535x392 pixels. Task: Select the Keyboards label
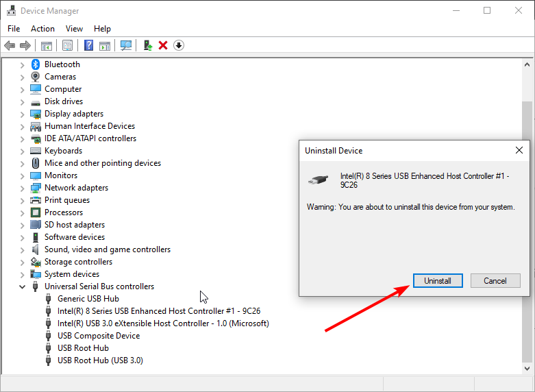[x=63, y=151]
